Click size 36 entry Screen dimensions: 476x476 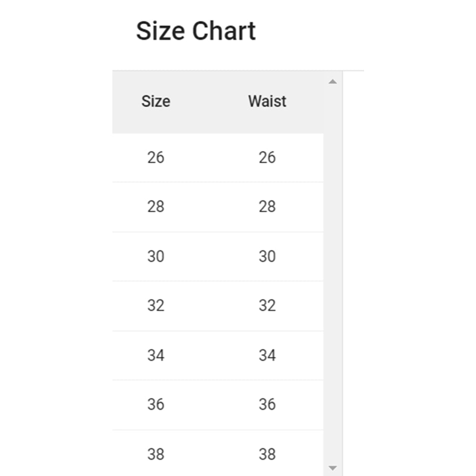click(157, 404)
